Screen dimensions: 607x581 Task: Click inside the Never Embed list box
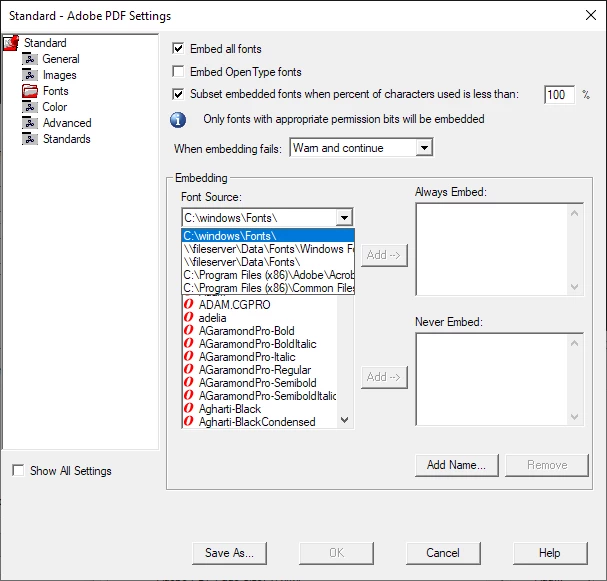pyautogui.click(x=492, y=379)
